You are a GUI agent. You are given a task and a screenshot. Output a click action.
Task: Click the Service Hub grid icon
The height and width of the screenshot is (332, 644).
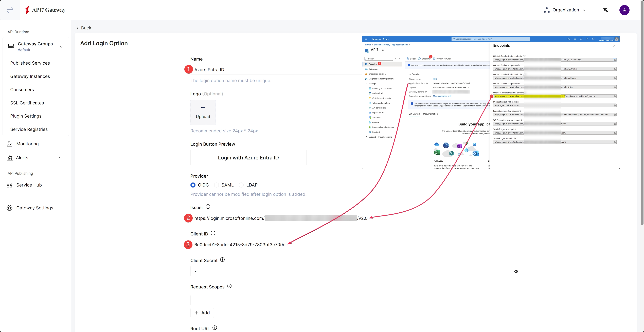click(x=9, y=185)
